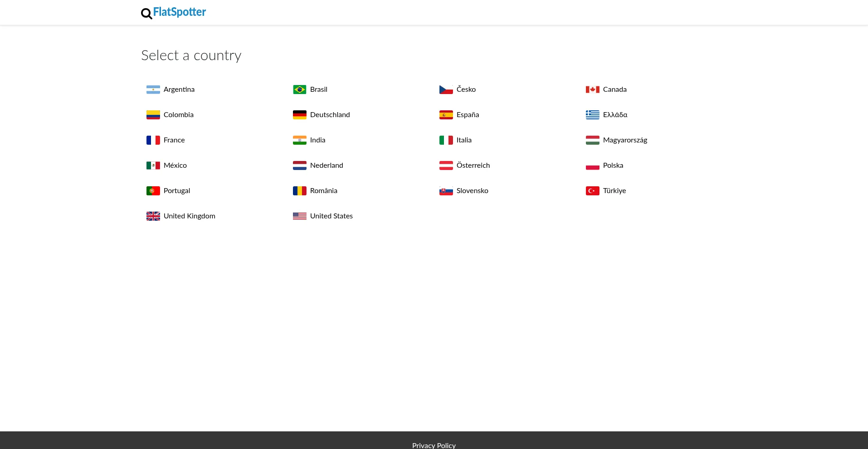Go to FlatSpotter home via logo text

[x=179, y=12]
